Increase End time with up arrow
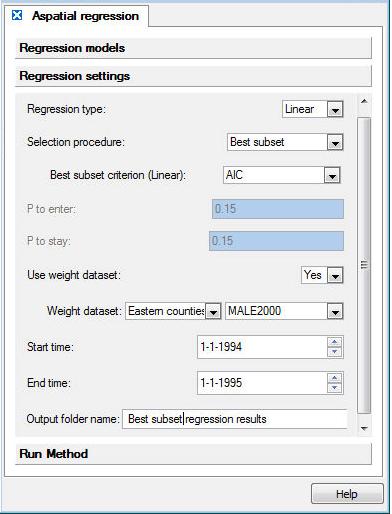Screen dimensions: 392x514 335,378
